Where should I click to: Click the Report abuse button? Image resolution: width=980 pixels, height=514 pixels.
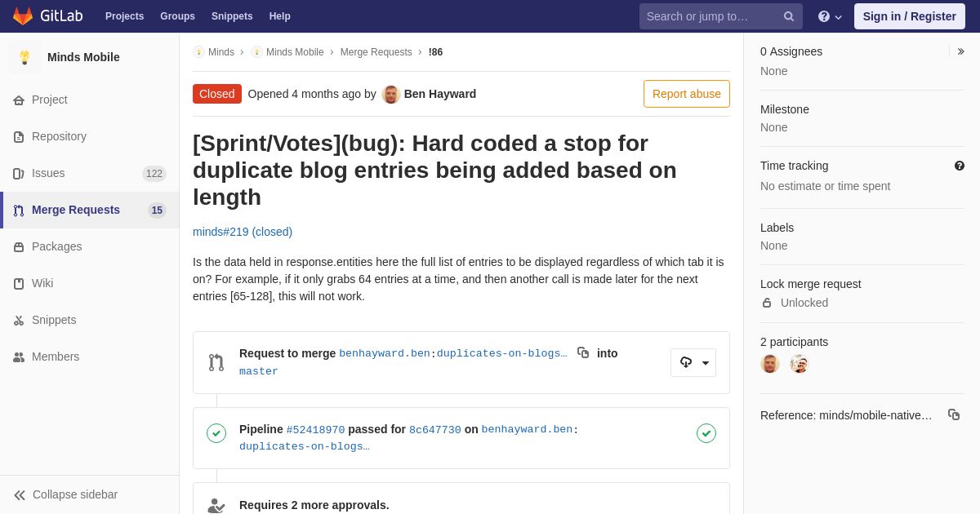(687, 94)
